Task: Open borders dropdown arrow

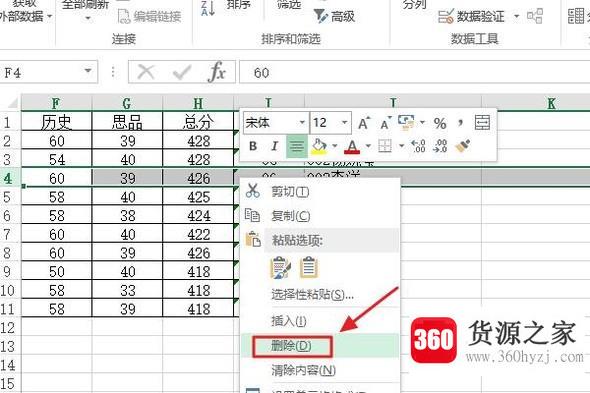Action: tap(401, 146)
